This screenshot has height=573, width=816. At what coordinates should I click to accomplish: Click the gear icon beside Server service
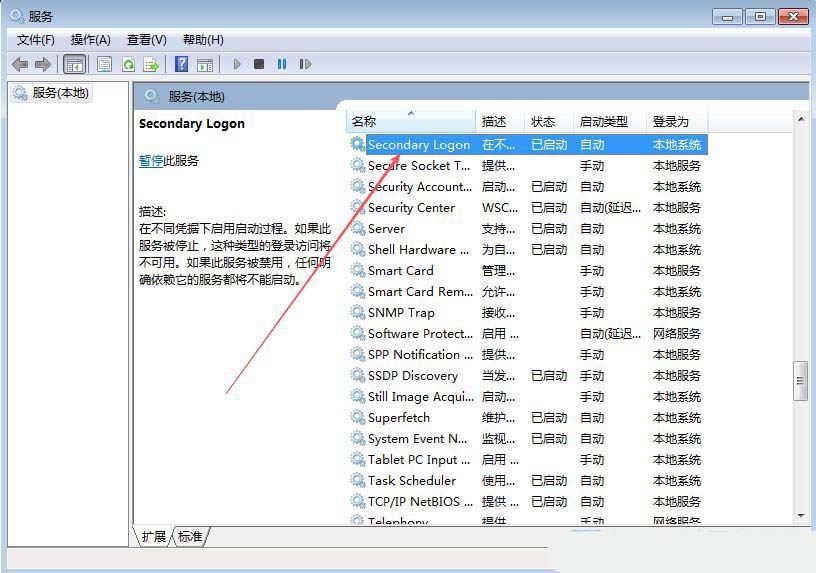[x=357, y=228]
